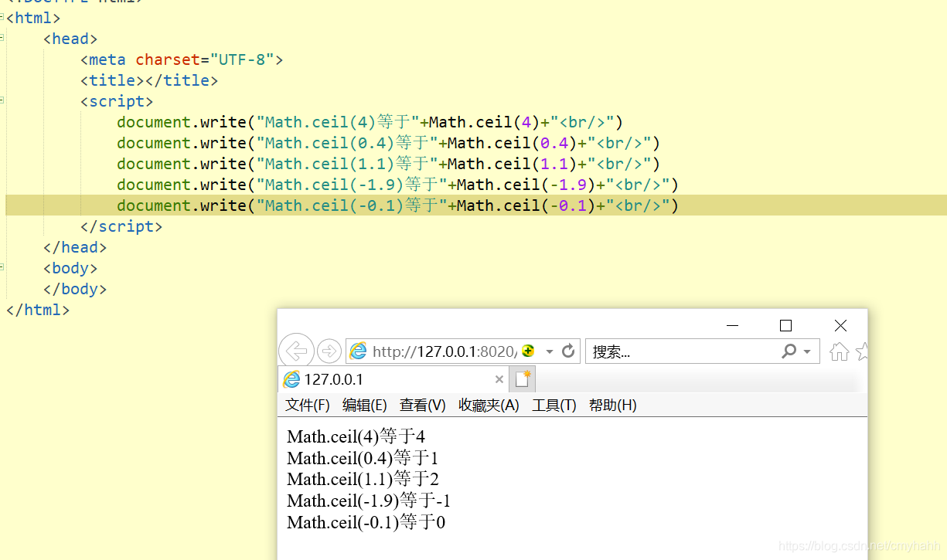Screen dimensions: 947x560
Task: Click the search magnifier icon
Action: pyautogui.click(x=789, y=351)
